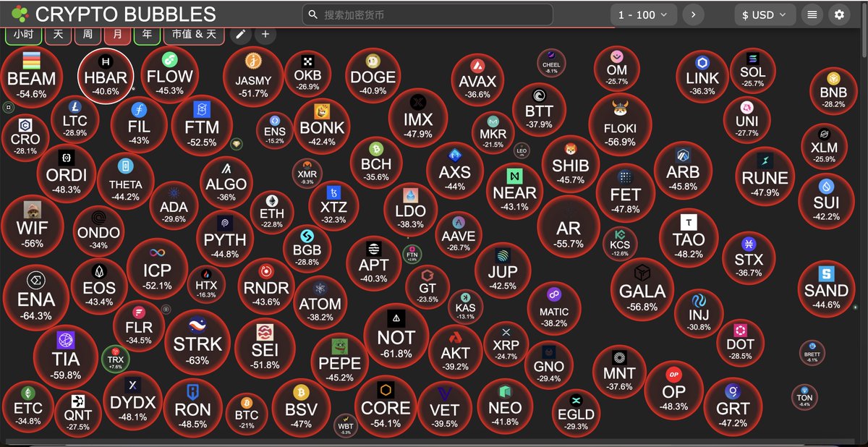Open the AVAX bubble
The image size is (868, 447).
[x=477, y=79]
